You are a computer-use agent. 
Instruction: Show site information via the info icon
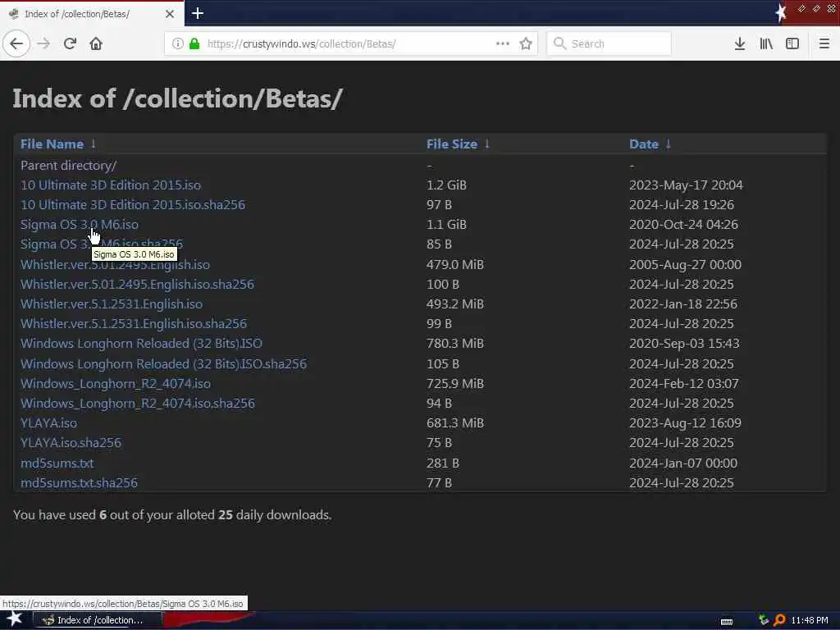tap(177, 43)
